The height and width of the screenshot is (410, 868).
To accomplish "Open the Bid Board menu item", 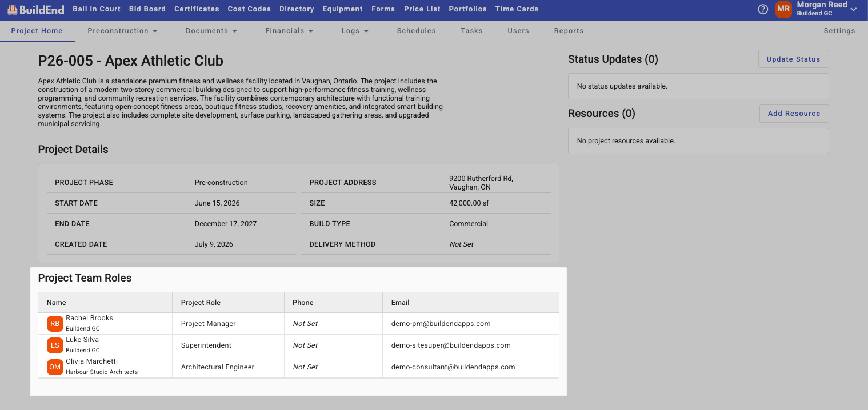I will pyautogui.click(x=147, y=9).
